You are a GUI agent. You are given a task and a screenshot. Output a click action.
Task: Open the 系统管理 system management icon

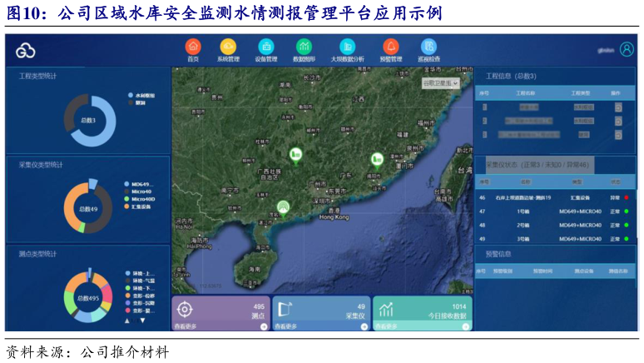pos(228,47)
